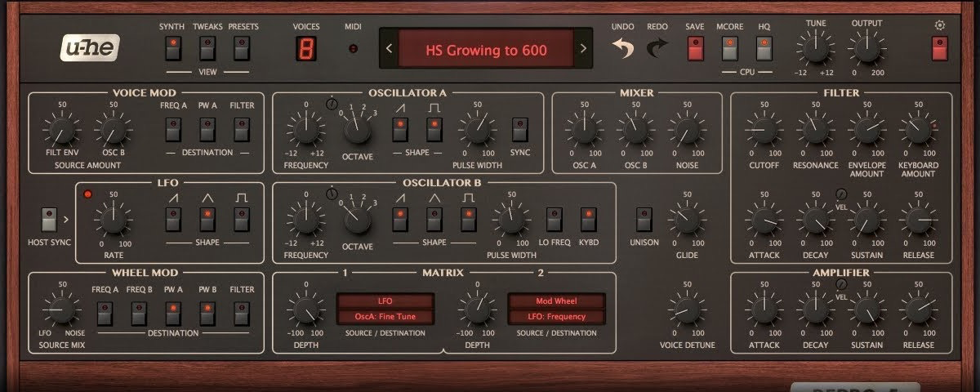Viewport: 980px width, 392px height.
Task: Open the settings gear icon
Action: click(x=940, y=25)
